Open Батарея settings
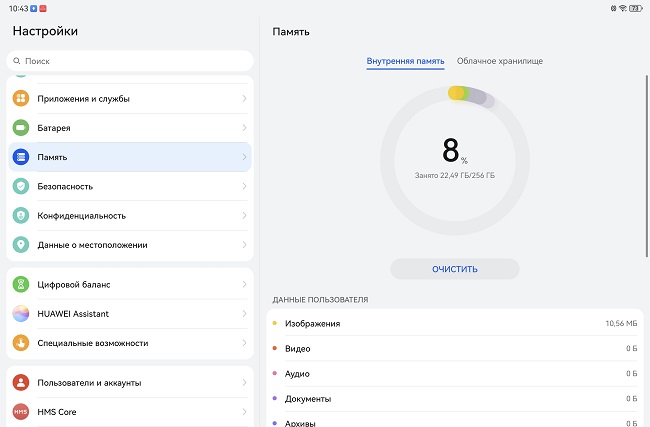650x427 pixels. click(130, 128)
